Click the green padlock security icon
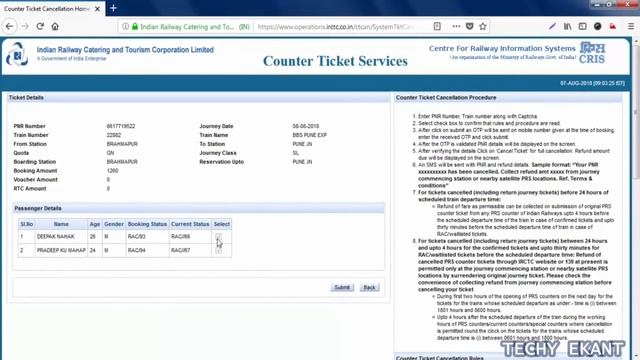 click(x=135, y=27)
